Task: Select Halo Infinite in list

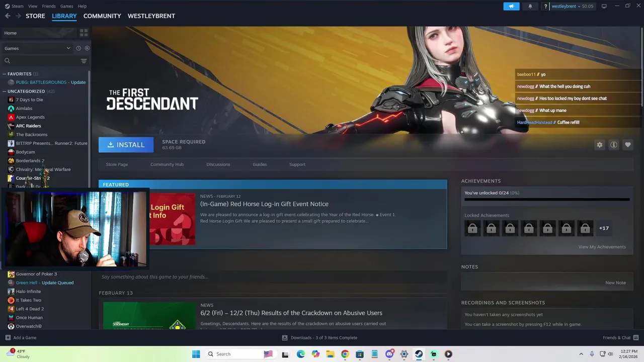Action: click(28, 292)
